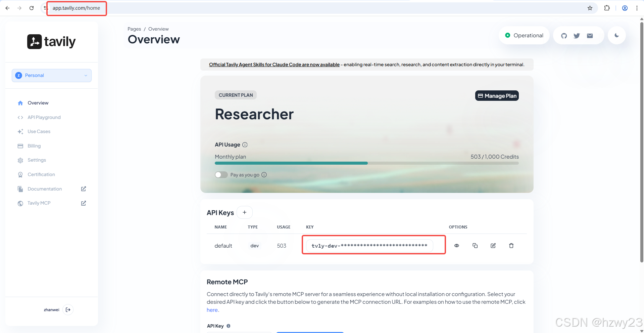Screen dimensions: 644x333
Task: Open Use Cases page
Action: [x=39, y=131]
